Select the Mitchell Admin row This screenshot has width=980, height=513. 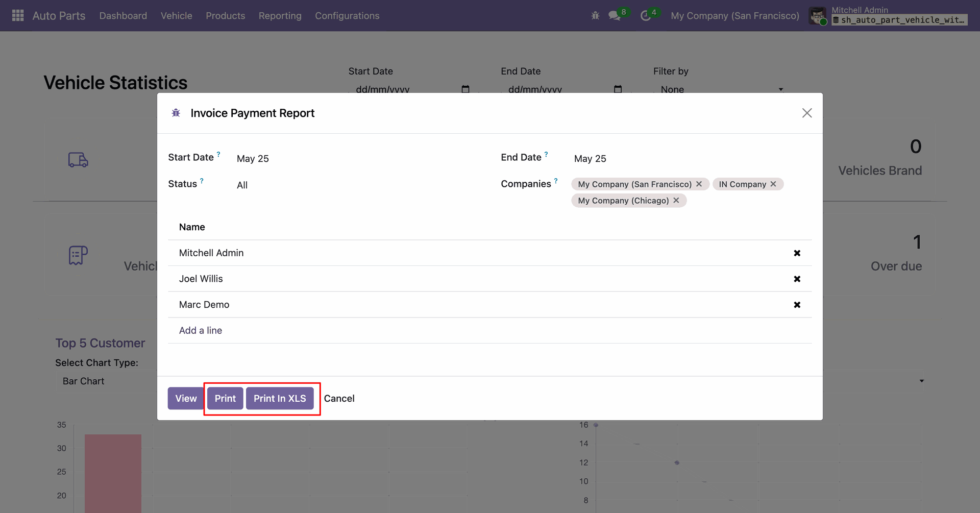coord(490,253)
